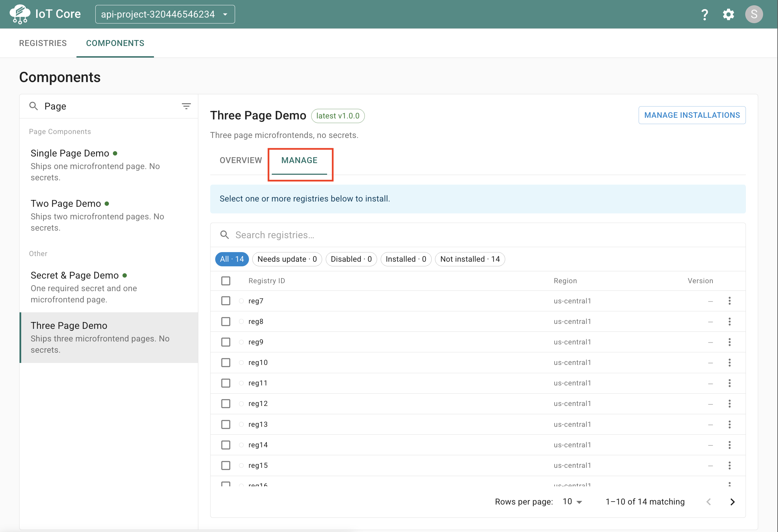
Task: Click the search icon in registries search
Action: coord(225,235)
